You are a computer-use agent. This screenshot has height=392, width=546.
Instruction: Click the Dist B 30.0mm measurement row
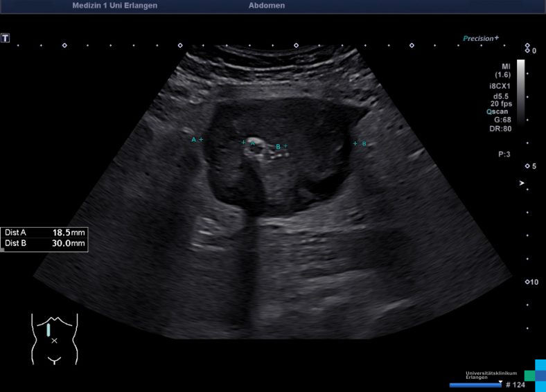44,244
